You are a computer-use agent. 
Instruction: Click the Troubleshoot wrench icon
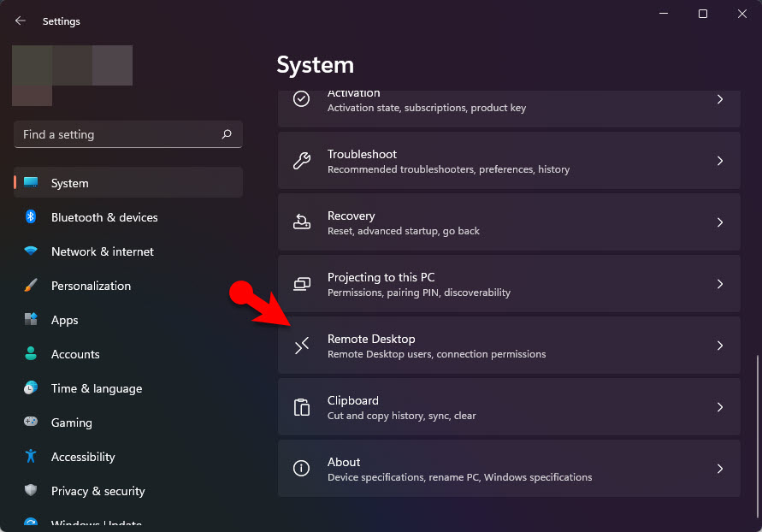tap(301, 161)
